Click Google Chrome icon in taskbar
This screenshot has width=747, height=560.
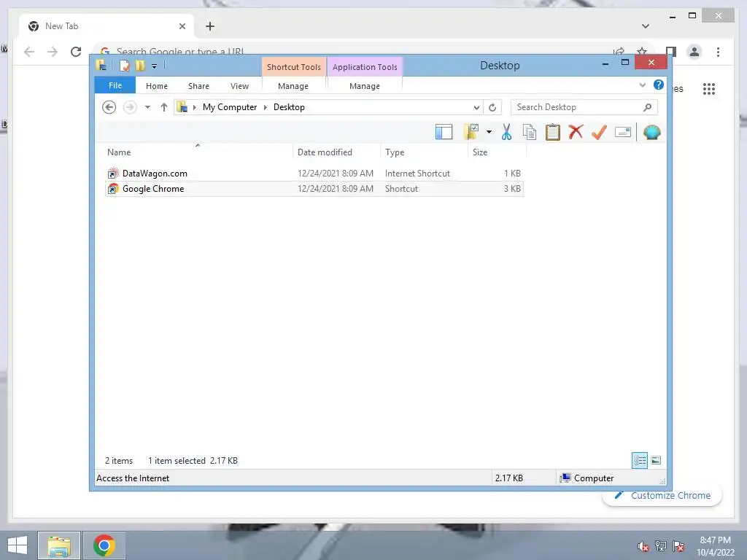pos(104,545)
